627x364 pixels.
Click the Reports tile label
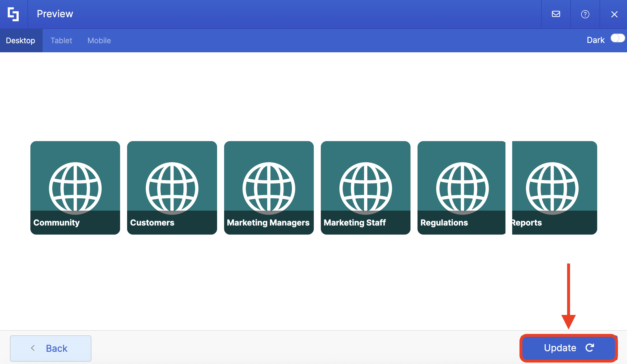pyautogui.click(x=527, y=223)
